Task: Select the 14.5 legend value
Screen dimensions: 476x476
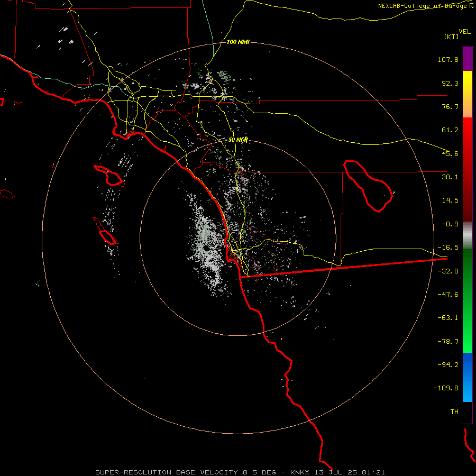Action: [x=450, y=200]
